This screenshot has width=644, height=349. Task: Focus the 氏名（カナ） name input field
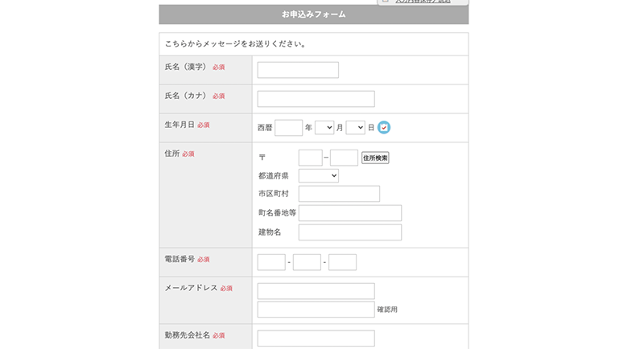click(316, 99)
